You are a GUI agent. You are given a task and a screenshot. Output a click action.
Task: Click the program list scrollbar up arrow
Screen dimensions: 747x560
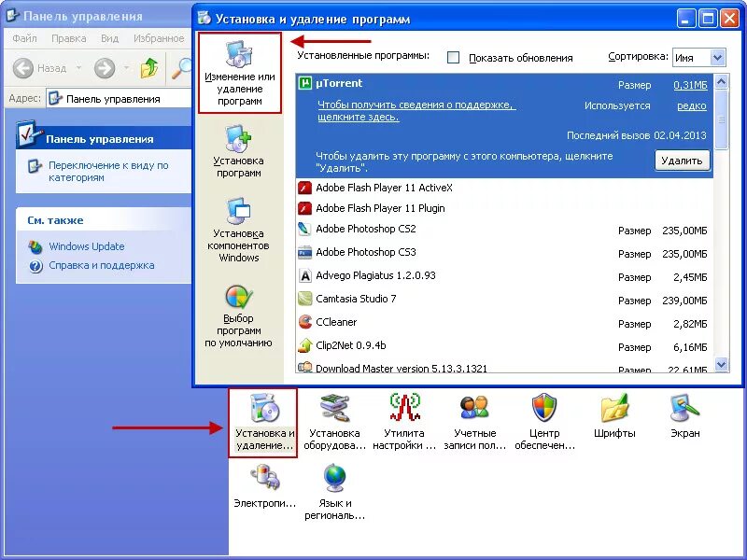[x=721, y=82]
